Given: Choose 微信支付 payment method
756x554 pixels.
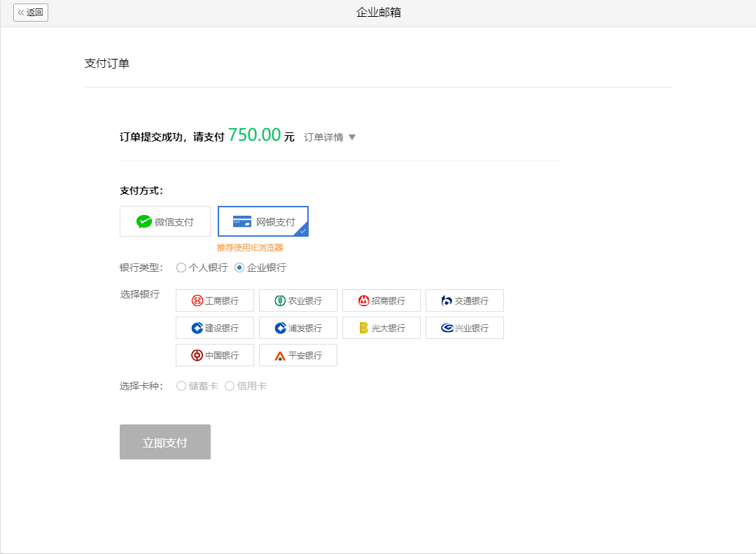Looking at the screenshot, I should 164,221.
